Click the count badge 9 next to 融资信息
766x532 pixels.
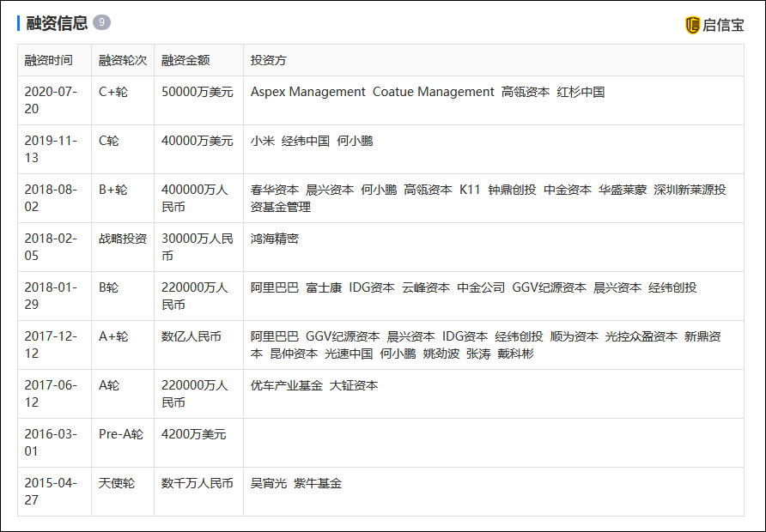(101, 22)
